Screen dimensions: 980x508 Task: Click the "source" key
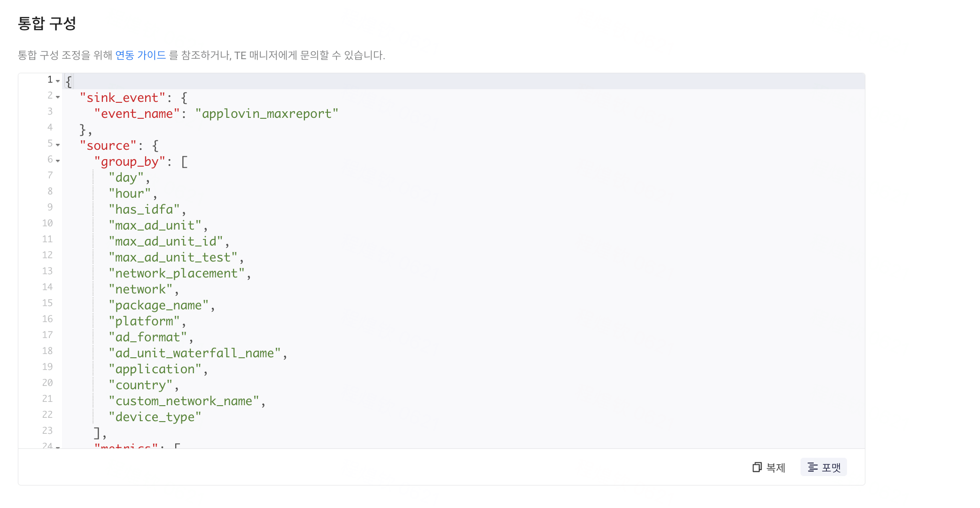[108, 146]
